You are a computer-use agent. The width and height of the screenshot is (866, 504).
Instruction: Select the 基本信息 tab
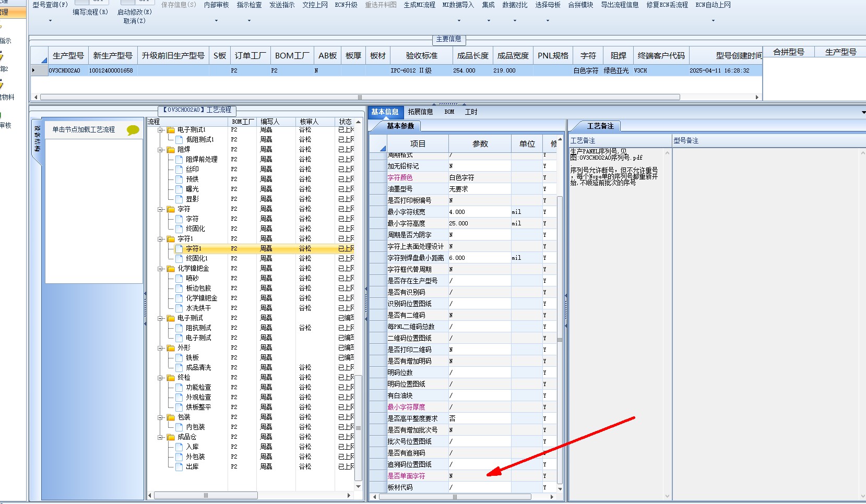385,112
